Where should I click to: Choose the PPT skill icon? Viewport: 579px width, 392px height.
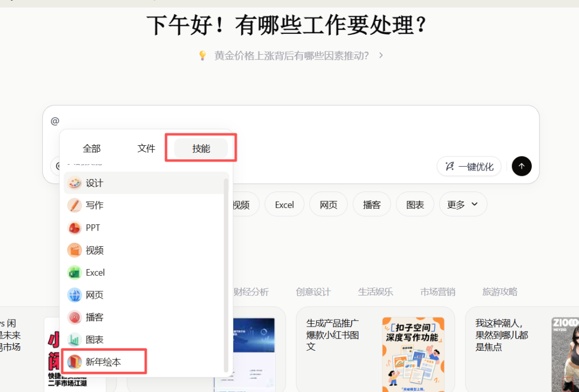click(x=75, y=228)
